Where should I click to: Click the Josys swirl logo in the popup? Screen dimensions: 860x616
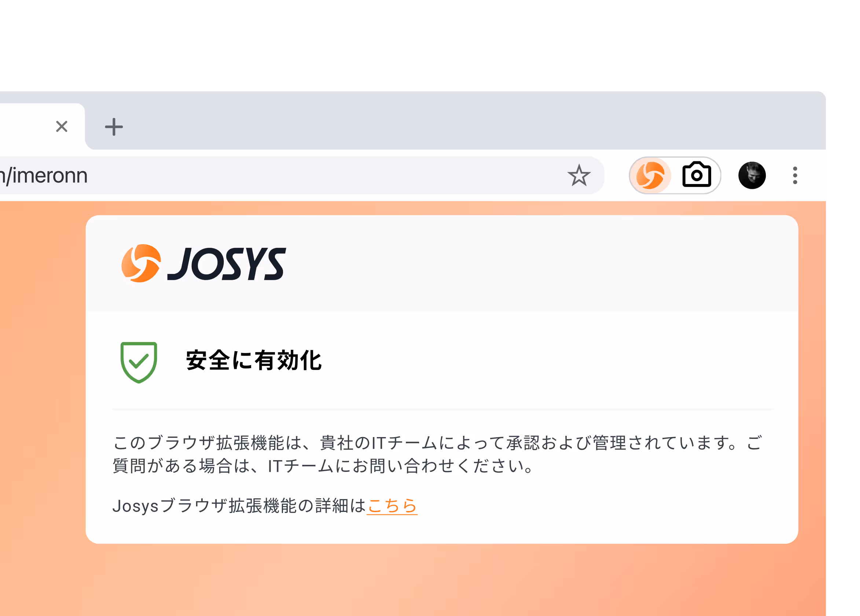pos(141,263)
